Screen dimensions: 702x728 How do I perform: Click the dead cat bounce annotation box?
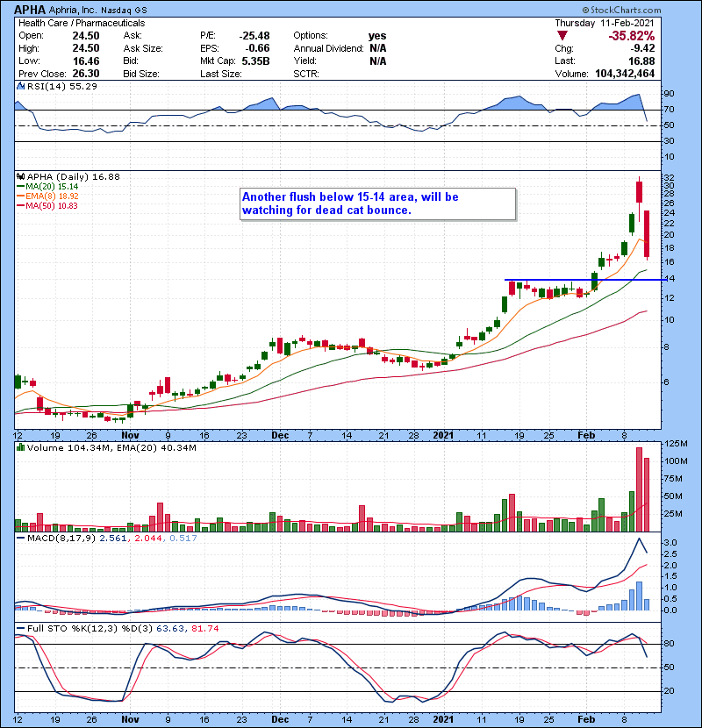pos(377,203)
